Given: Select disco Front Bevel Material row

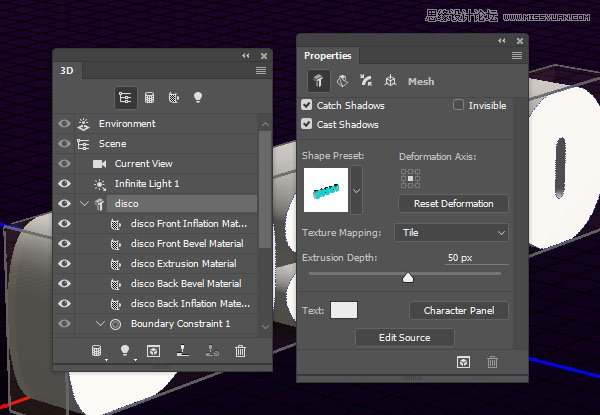Looking at the screenshot, I should (x=166, y=244).
